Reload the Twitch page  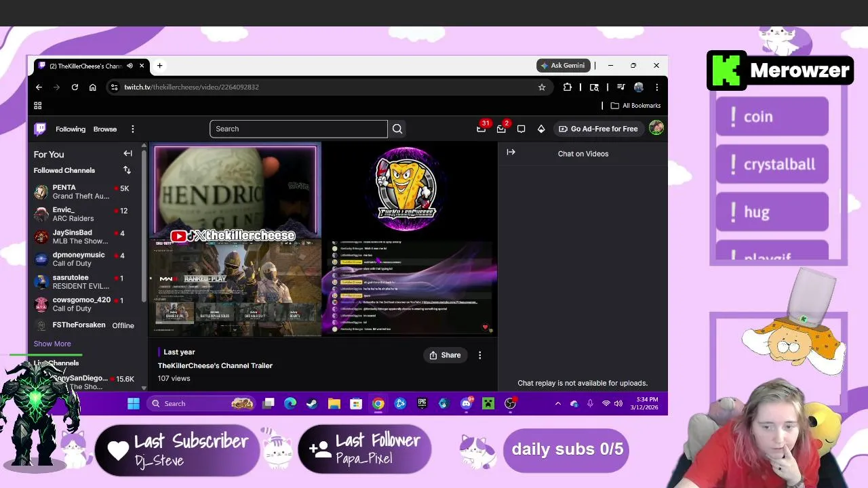[x=75, y=87]
